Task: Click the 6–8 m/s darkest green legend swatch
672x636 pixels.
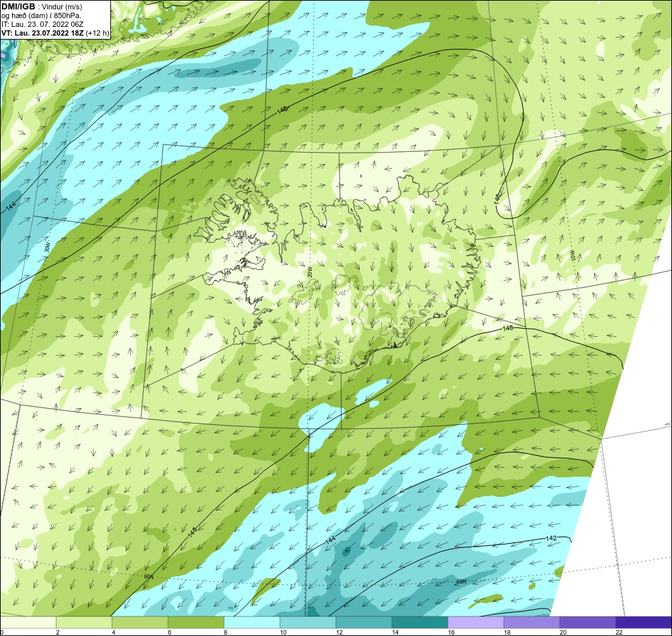Action: tap(196, 622)
